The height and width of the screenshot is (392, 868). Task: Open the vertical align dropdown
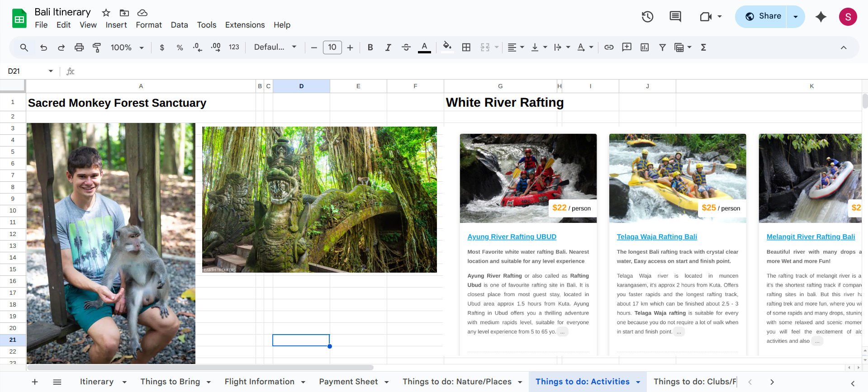click(x=539, y=47)
